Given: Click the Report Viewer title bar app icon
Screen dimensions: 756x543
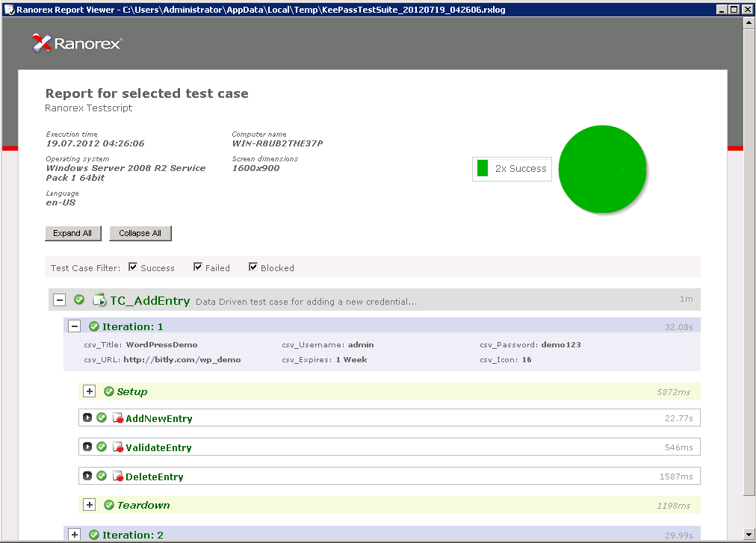Looking at the screenshot, I should pyautogui.click(x=9, y=10).
